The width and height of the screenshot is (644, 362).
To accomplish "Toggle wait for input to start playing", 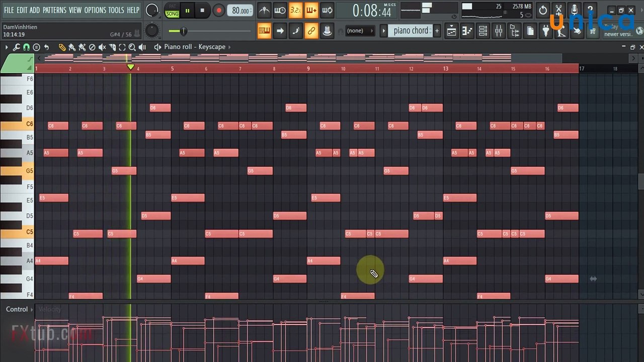I will [x=280, y=10].
